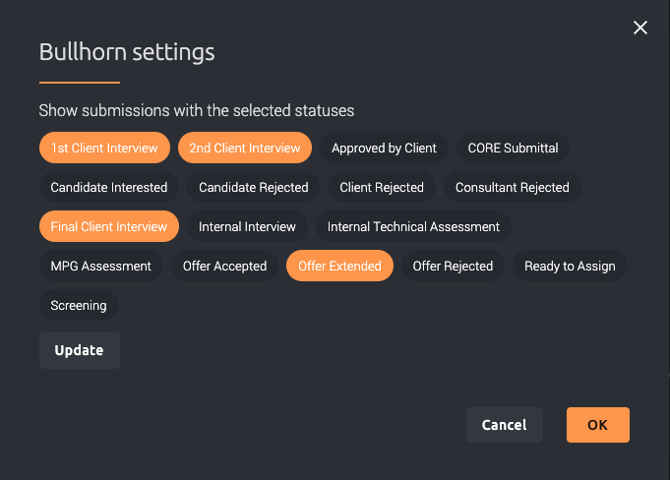Enable the Approved by Client status

tap(384, 148)
